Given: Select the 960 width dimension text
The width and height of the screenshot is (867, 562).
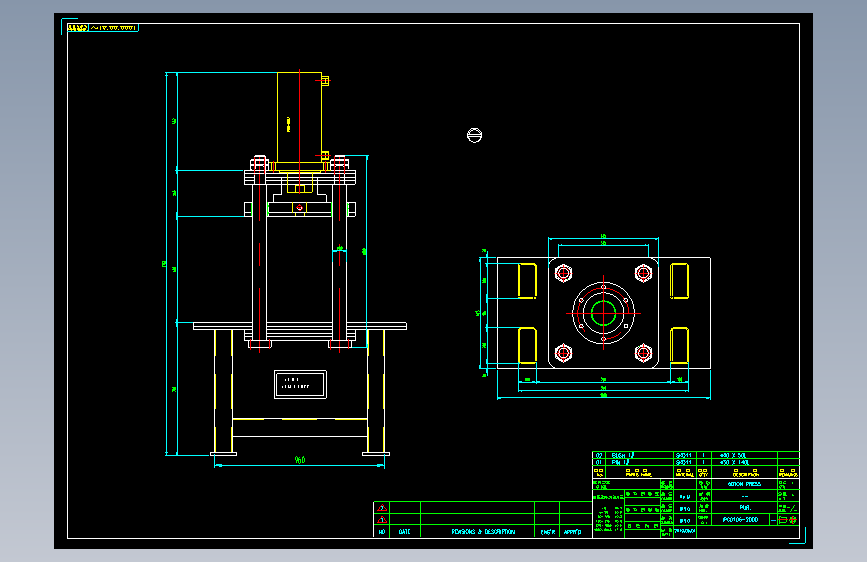Looking at the screenshot, I should (x=300, y=460).
